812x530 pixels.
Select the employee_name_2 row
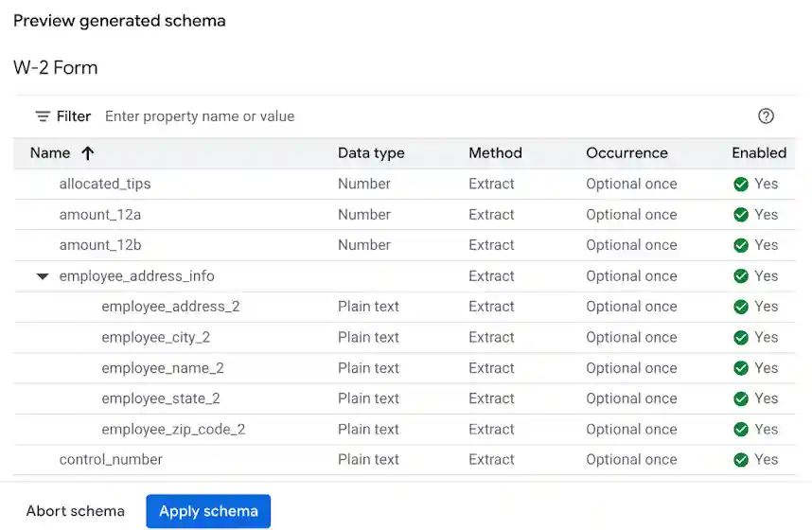pos(163,368)
